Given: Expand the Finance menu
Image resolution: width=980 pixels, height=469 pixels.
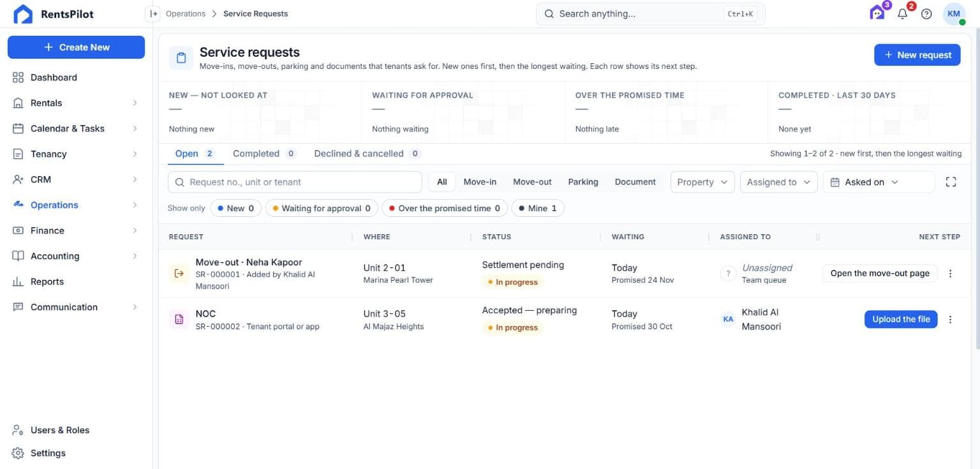Looking at the screenshot, I should [x=75, y=230].
